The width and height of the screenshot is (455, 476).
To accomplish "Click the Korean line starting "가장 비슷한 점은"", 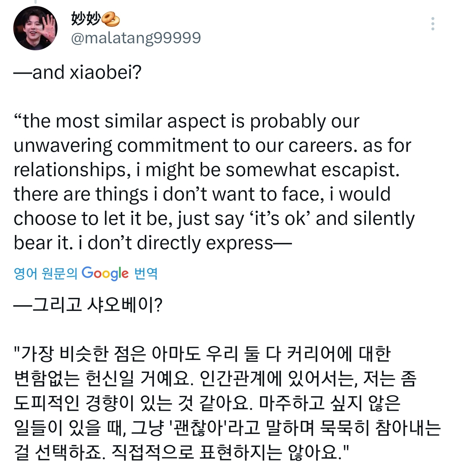I will (203, 354).
